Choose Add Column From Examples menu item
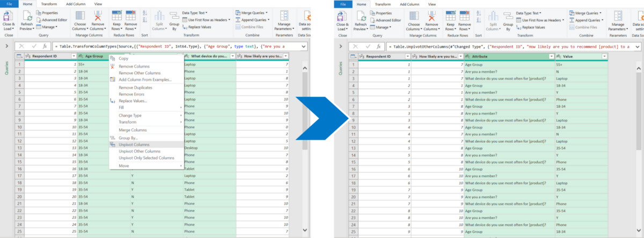Screen dimensions: 644x238 (x=146, y=80)
